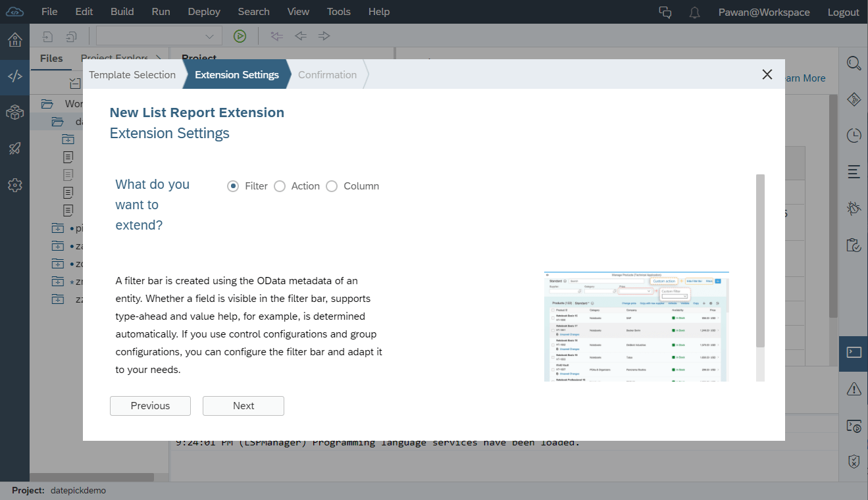The height and width of the screenshot is (500, 868).
Task: Choose Column as the extension type
Action: coord(332,186)
